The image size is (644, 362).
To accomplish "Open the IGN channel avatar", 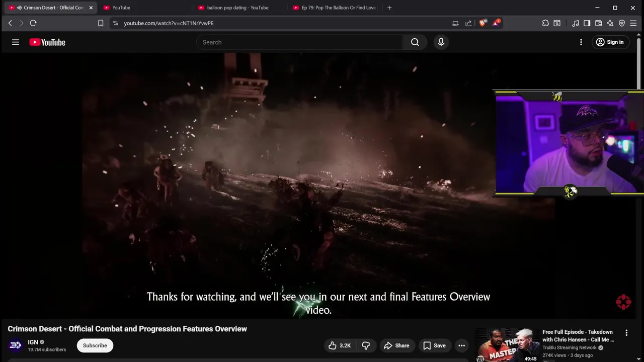I will (15, 345).
